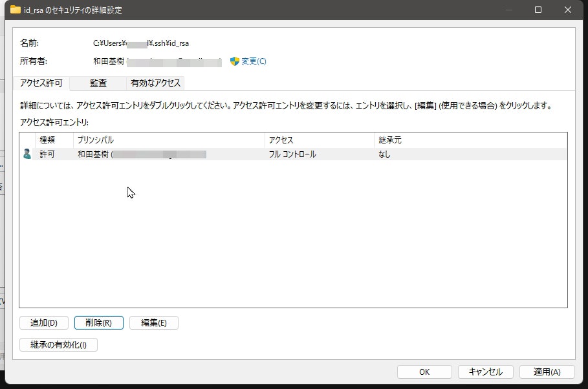This screenshot has height=389, width=588.
Task: Click the user icon in the permission entry row
Action: click(x=27, y=154)
